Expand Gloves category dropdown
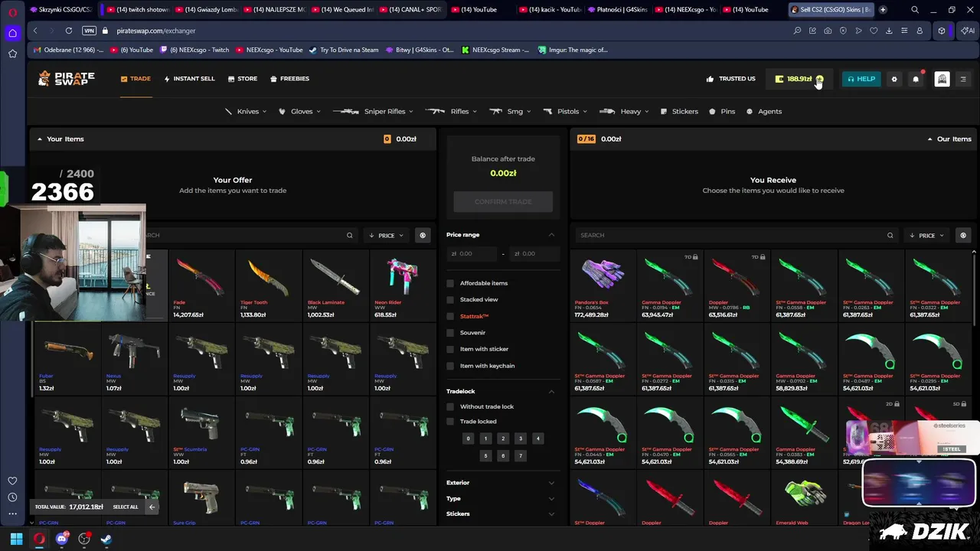 (x=299, y=112)
